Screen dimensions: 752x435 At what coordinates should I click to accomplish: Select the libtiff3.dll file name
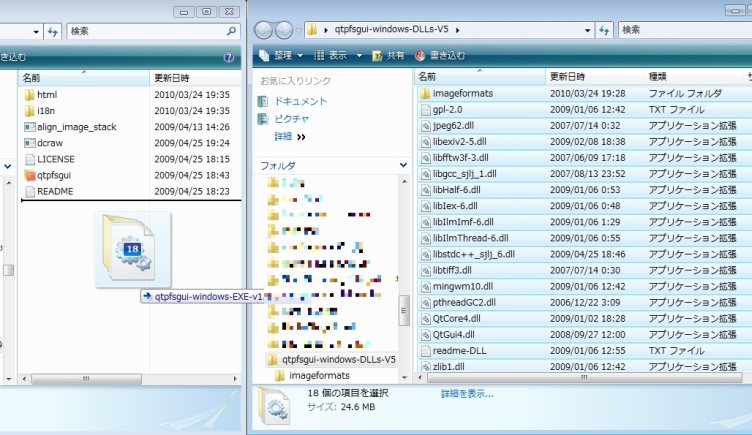pyautogui.click(x=452, y=270)
